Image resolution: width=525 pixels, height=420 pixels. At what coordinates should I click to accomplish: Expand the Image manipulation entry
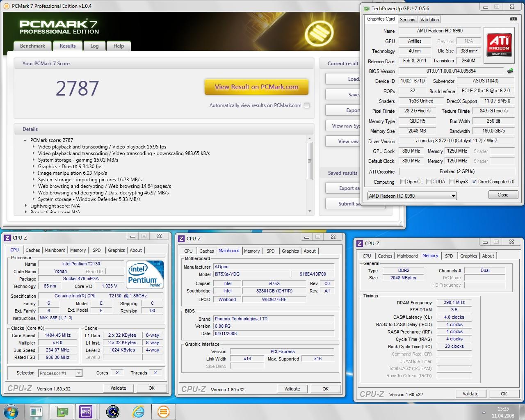[x=34, y=173]
